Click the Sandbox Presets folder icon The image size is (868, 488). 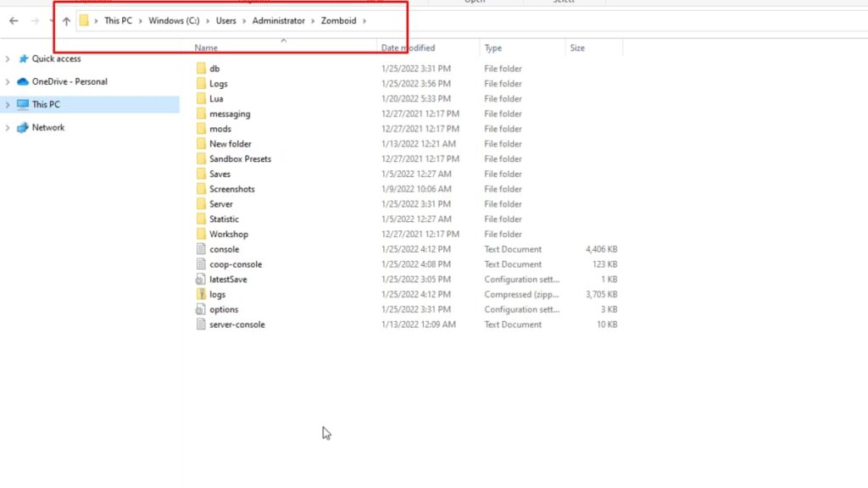pyautogui.click(x=201, y=158)
